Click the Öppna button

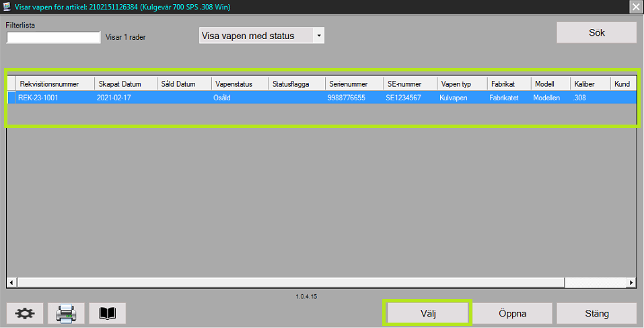point(512,313)
